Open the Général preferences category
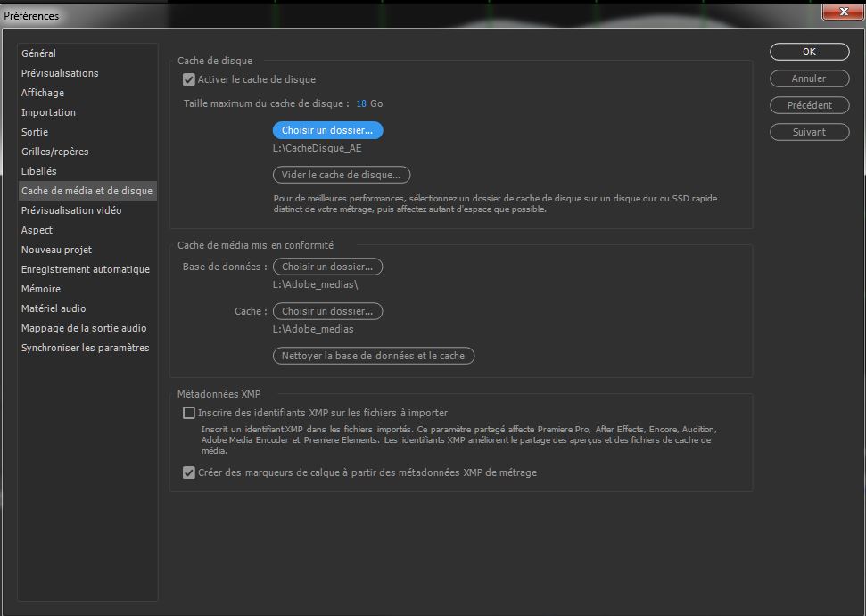866x616 pixels. [38, 53]
